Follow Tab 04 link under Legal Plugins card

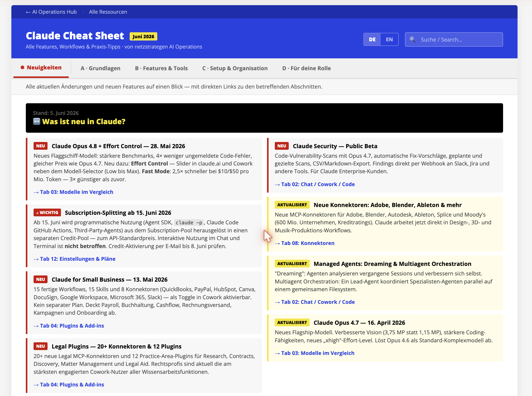click(x=69, y=385)
